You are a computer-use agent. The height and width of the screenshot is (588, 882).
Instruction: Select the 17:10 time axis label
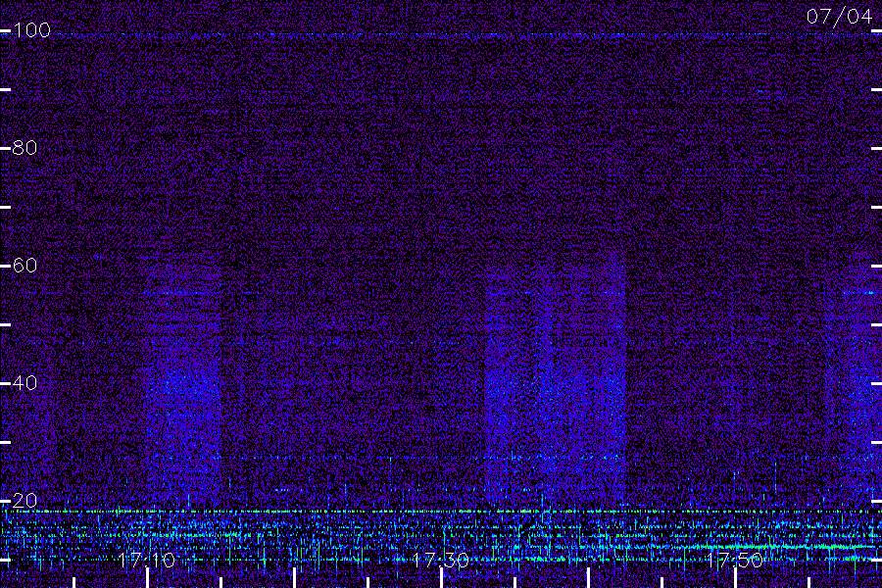tap(147, 560)
